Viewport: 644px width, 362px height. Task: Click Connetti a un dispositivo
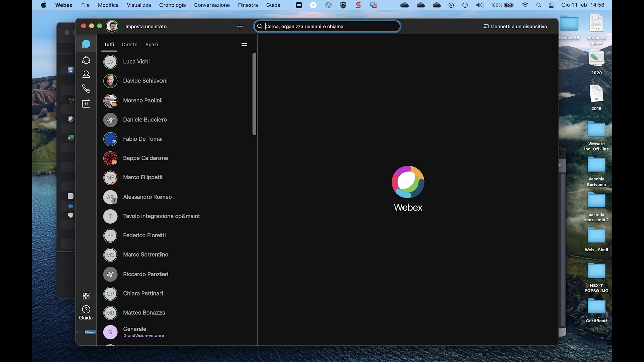point(515,26)
